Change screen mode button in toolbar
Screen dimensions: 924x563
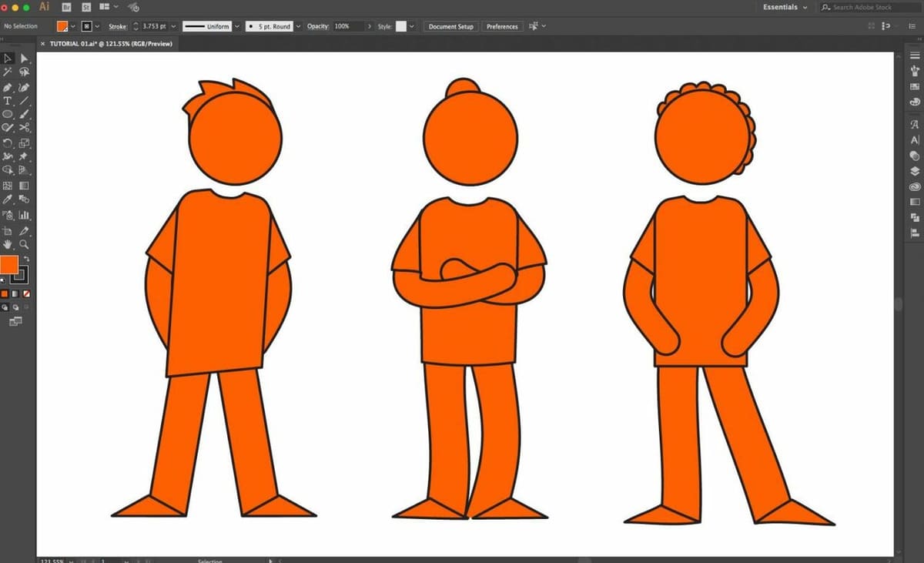pyautogui.click(x=16, y=320)
